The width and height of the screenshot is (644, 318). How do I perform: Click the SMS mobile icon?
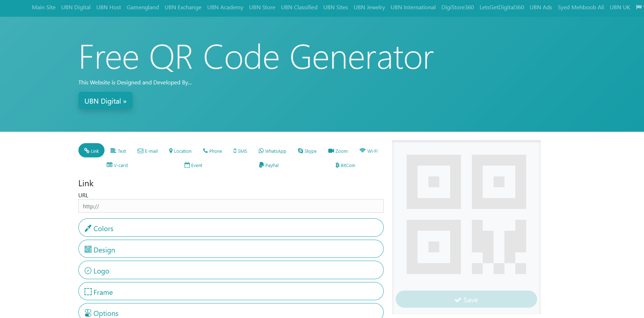pyautogui.click(x=235, y=151)
